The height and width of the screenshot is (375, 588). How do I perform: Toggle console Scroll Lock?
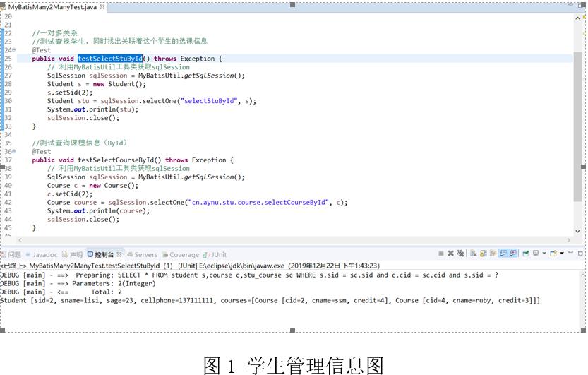[484, 254]
